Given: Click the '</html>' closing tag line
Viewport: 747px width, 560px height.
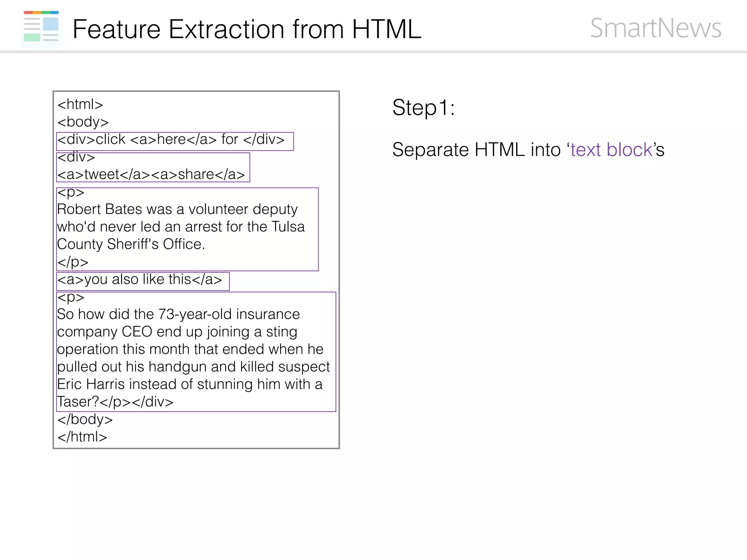Looking at the screenshot, I should (82, 437).
